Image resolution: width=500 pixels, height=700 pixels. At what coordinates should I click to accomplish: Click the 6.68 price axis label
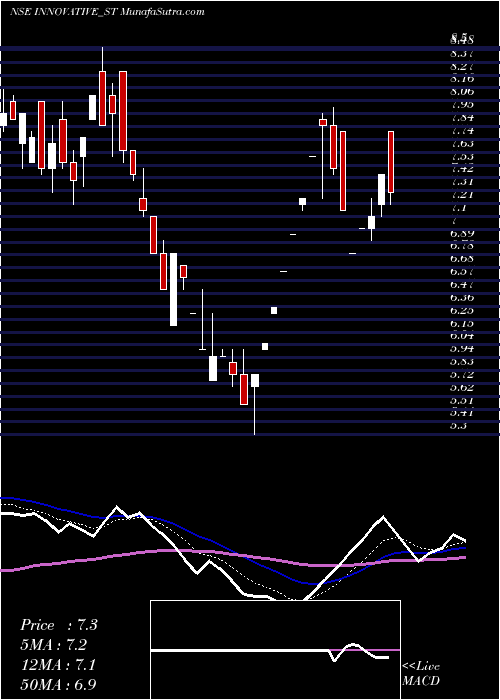click(x=462, y=258)
